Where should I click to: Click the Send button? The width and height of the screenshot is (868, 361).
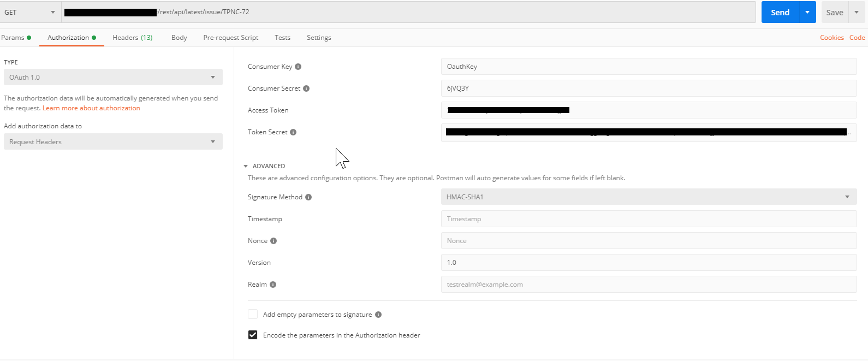pyautogui.click(x=780, y=12)
